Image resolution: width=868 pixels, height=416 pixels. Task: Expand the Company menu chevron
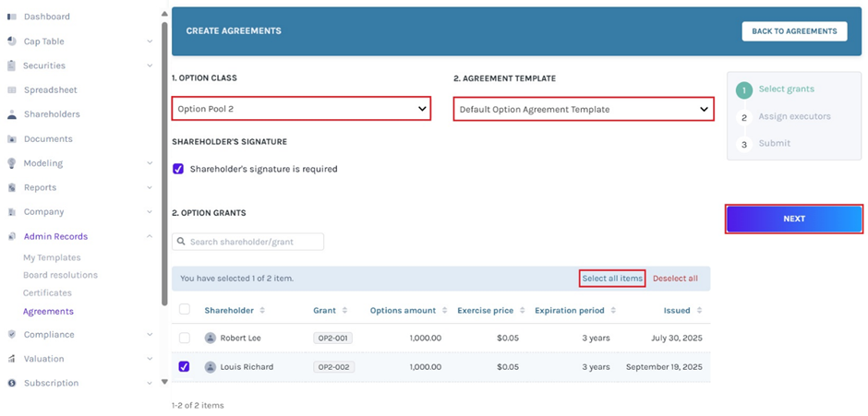[x=150, y=212]
